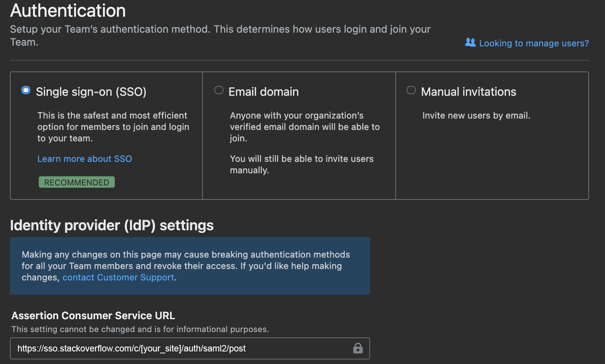Screen dimensions: 605x364
Task: Open the 'Learn more about SSO' link
Action: pyautogui.click(x=84, y=159)
